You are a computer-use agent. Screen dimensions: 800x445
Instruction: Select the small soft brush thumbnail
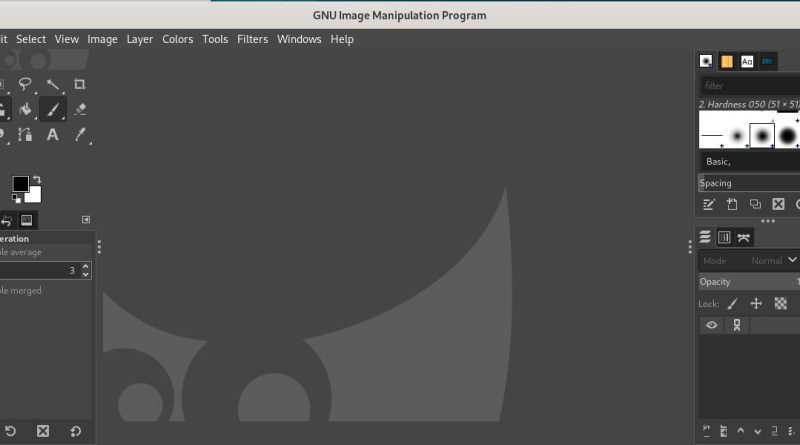coord(737,136)
